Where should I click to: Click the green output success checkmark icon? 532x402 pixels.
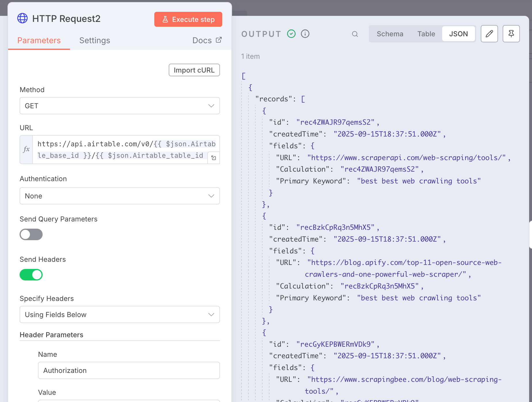click(291, 34)
